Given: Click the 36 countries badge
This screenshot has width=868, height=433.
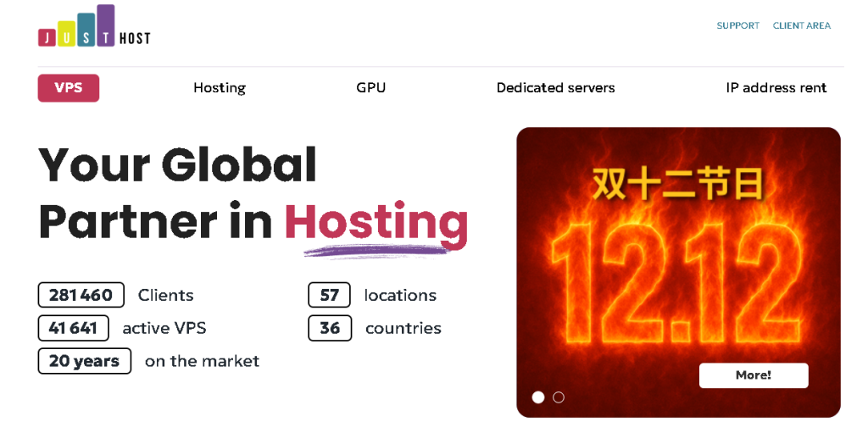Looking at the screenshot, I should click(330, 328).
